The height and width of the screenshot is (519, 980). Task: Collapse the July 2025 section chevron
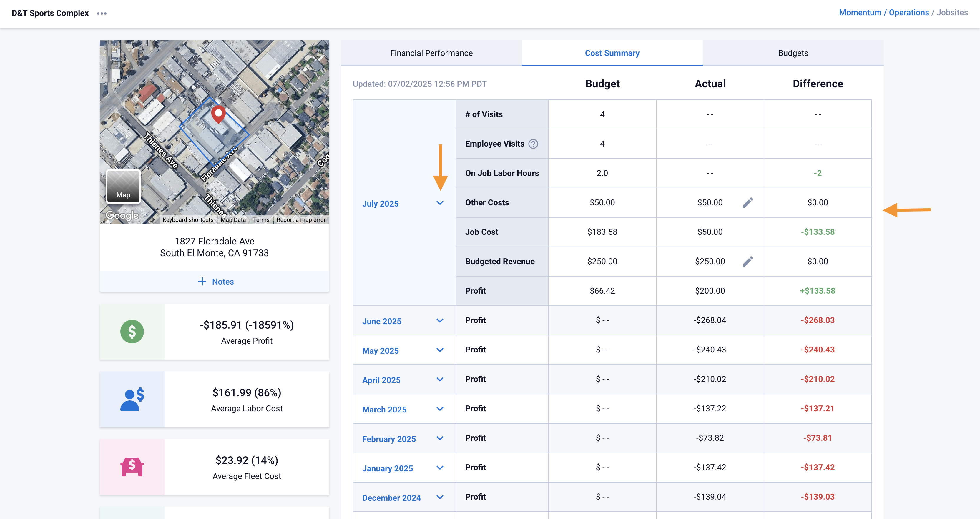tap(440, 203)
